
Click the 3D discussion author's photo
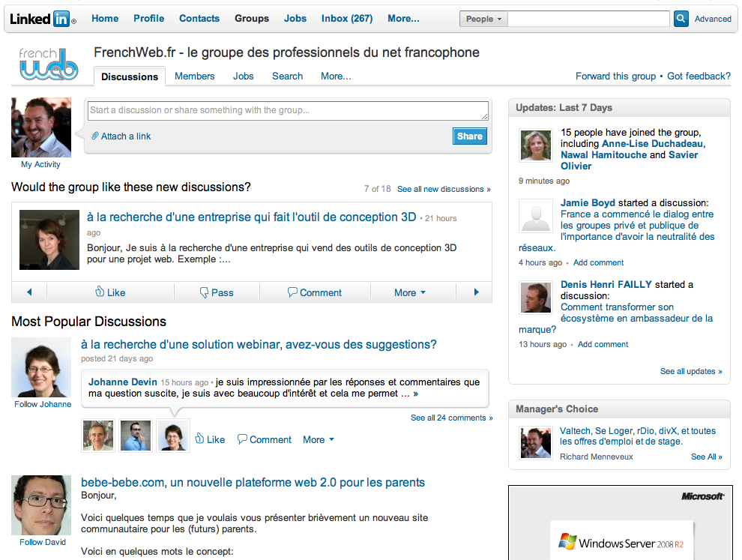coord(49,240)
